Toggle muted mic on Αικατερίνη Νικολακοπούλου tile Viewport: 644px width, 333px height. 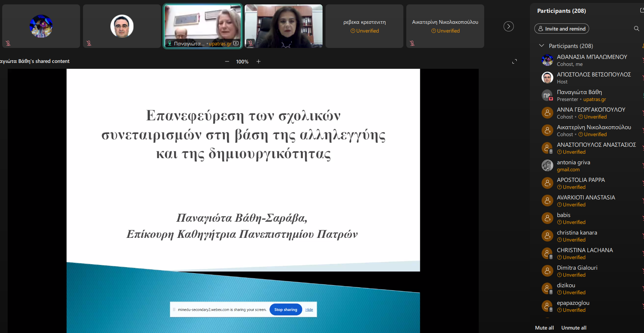click(412, 43)
